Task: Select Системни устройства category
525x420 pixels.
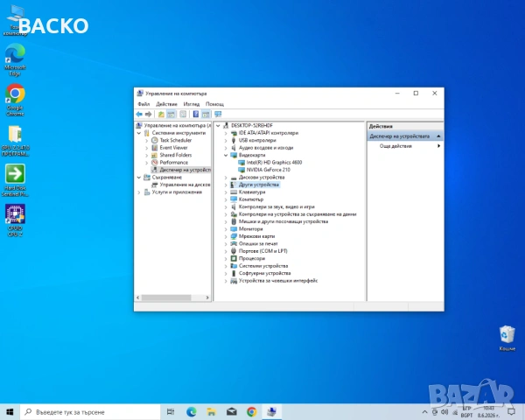Action: coord(263,266)
